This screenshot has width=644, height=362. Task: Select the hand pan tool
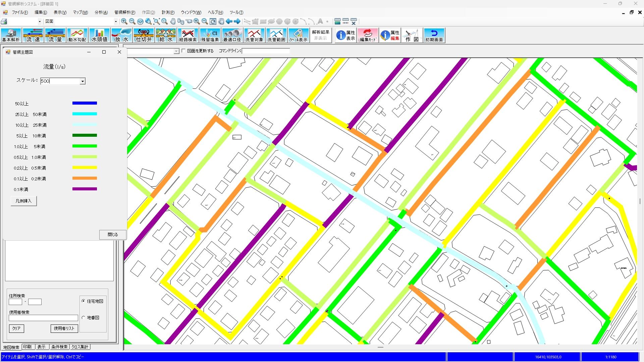point(172,21)
